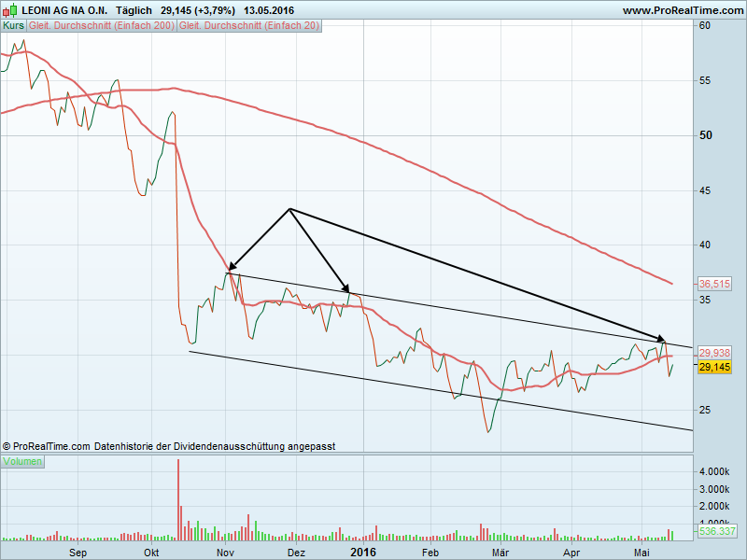Screen dimensions: 747x560
Task: Click the 25 price axis label
Action: [x=705, y=410]
